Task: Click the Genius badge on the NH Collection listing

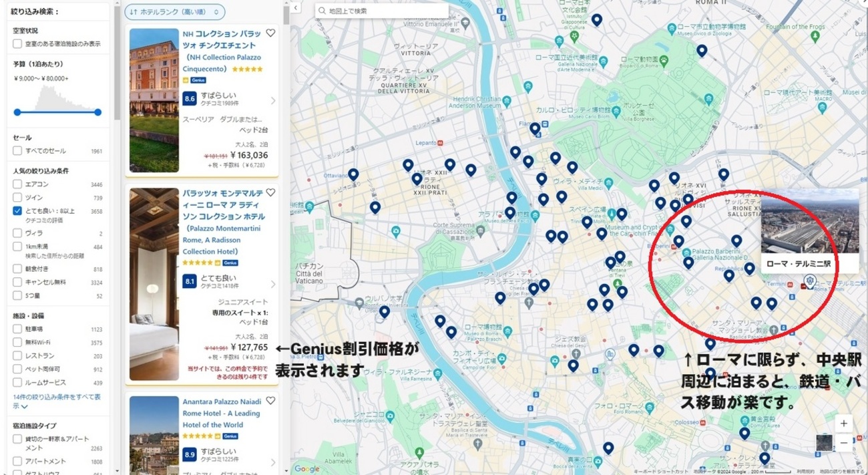Action: pyautogui.click(x=198, y=80)
